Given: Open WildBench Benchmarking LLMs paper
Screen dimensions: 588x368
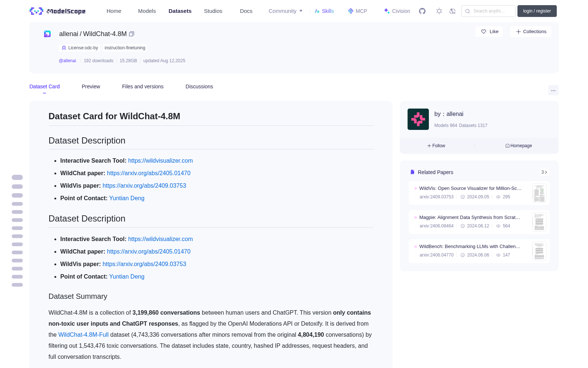Looking at the screenshot, I should click(x=470, y=246).
